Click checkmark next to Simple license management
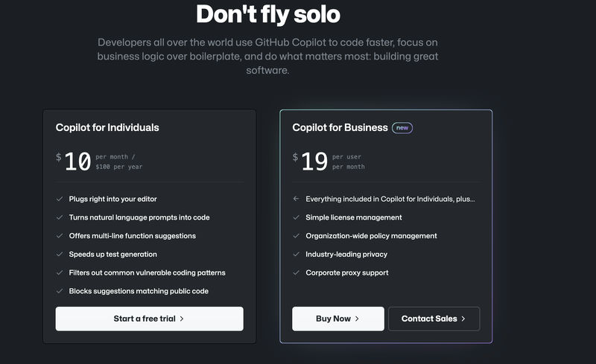The width and height of the screenshot is (596, 364). (x=296, y=217)
